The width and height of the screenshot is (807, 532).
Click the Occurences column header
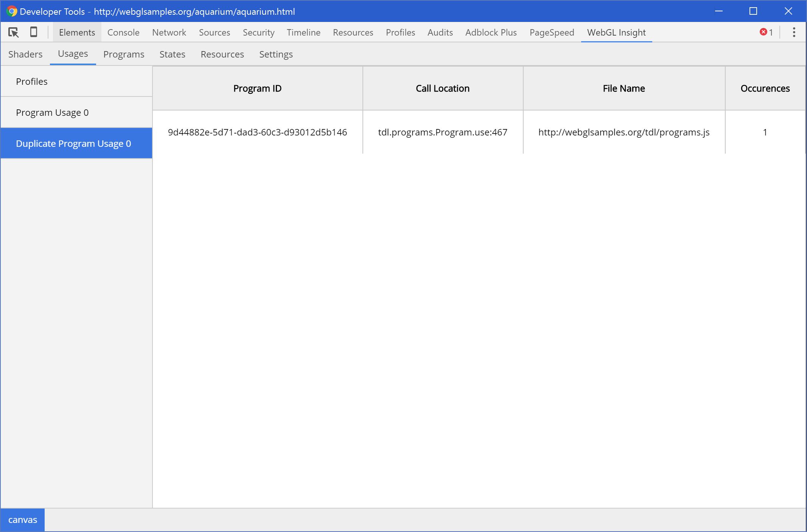(765, 88)
